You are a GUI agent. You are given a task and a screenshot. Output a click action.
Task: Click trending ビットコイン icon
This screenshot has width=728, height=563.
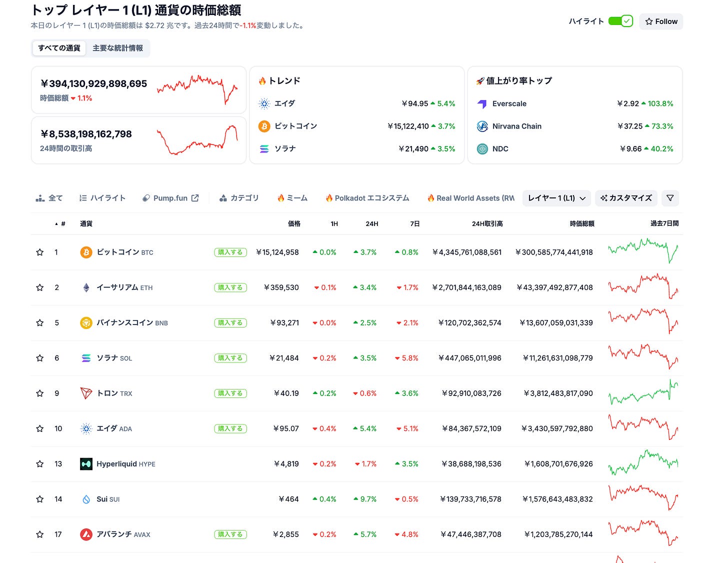pyautogui.click(x=264, y=126)
